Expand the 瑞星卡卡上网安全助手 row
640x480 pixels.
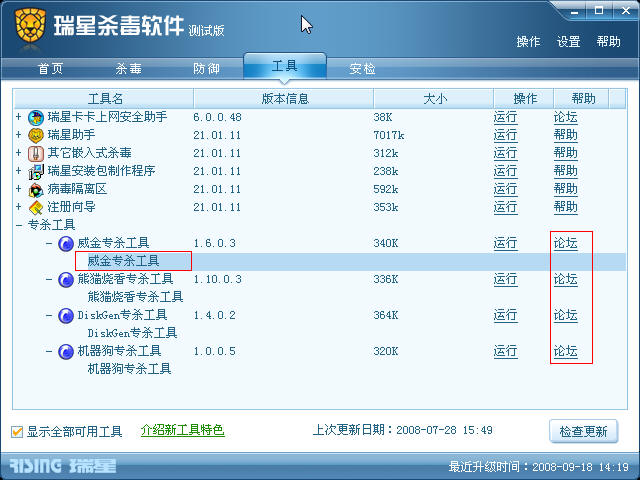18,117
